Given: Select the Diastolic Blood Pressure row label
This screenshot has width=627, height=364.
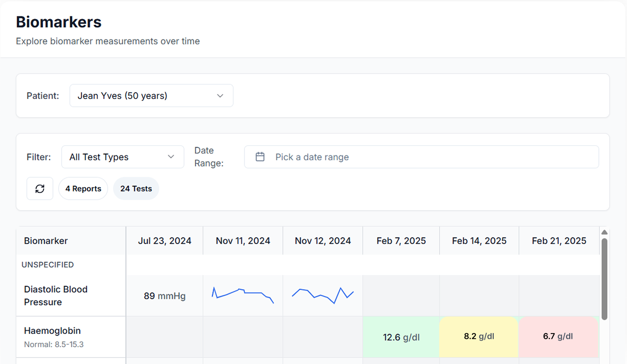Looking at the screenshot, I should point(56,296).
